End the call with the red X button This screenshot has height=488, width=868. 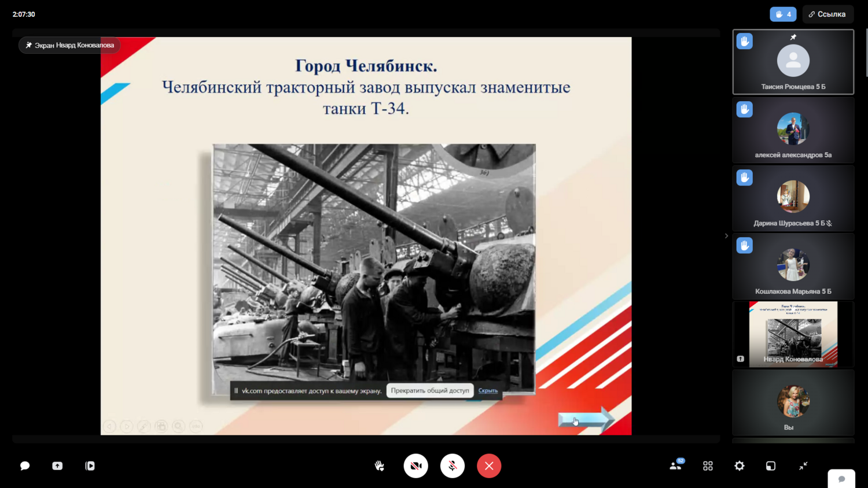(x=489, y=465)
